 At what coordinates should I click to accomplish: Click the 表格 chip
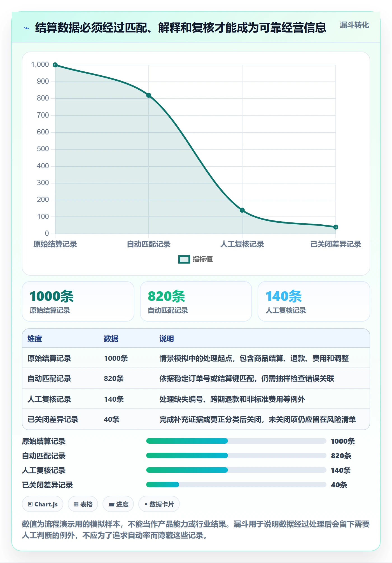click(83, 504)
